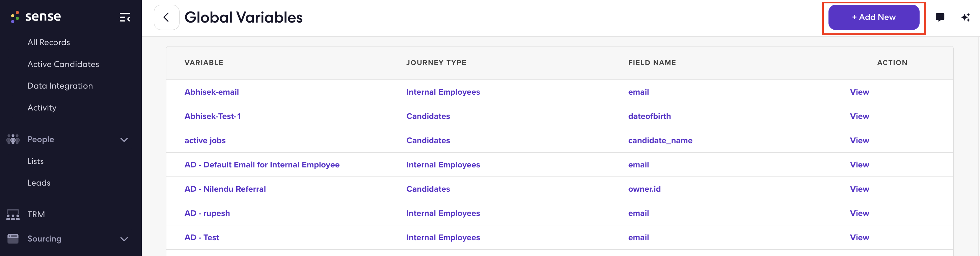Click the Journey Type column header

pyautogui.click(x=436, y=63)
